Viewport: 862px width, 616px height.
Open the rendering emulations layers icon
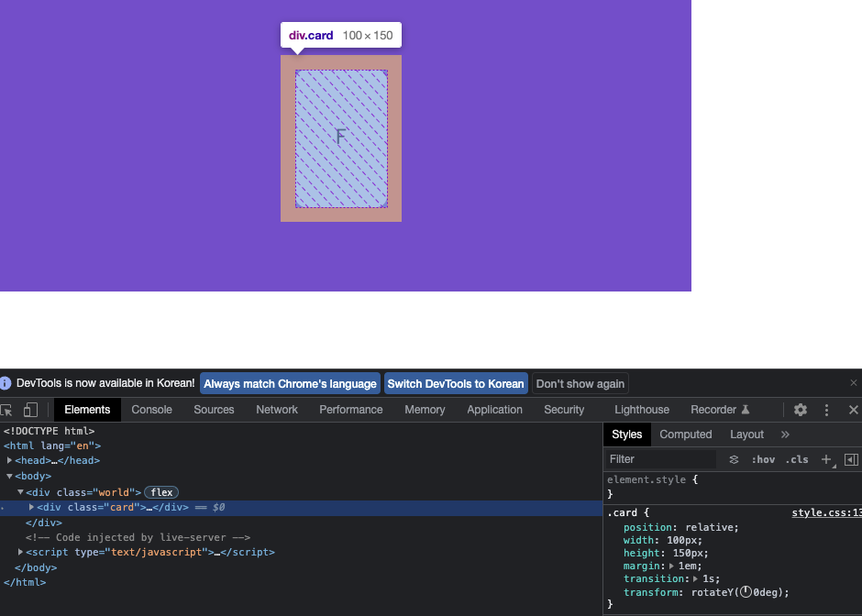pos(734,459)
